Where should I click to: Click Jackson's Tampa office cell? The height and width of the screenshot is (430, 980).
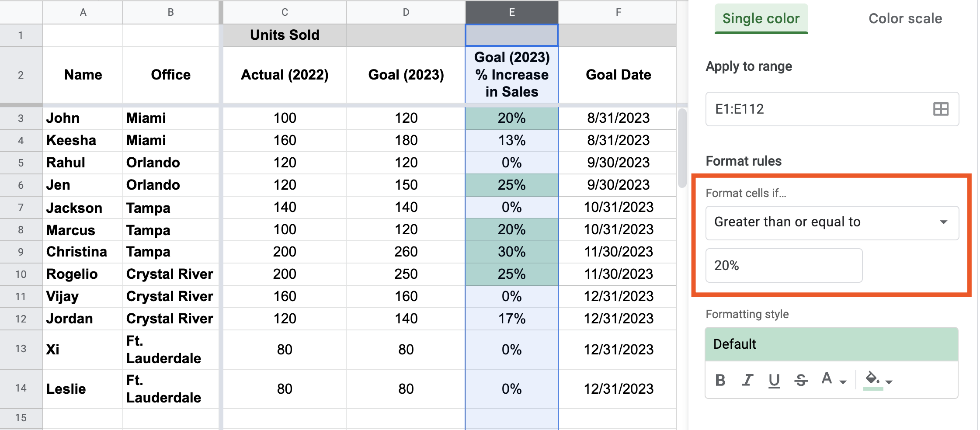pyautogui.click(x=170, y=207)
